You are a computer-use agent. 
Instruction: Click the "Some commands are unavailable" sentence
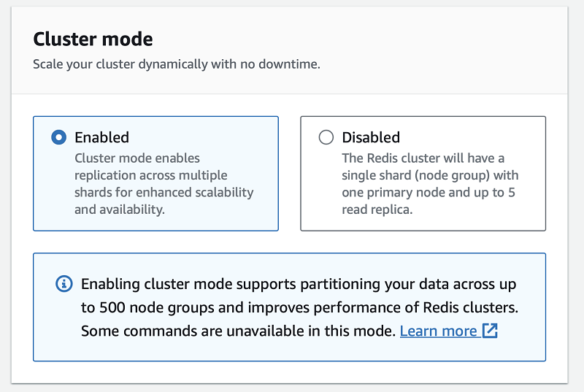pos(238,331)
